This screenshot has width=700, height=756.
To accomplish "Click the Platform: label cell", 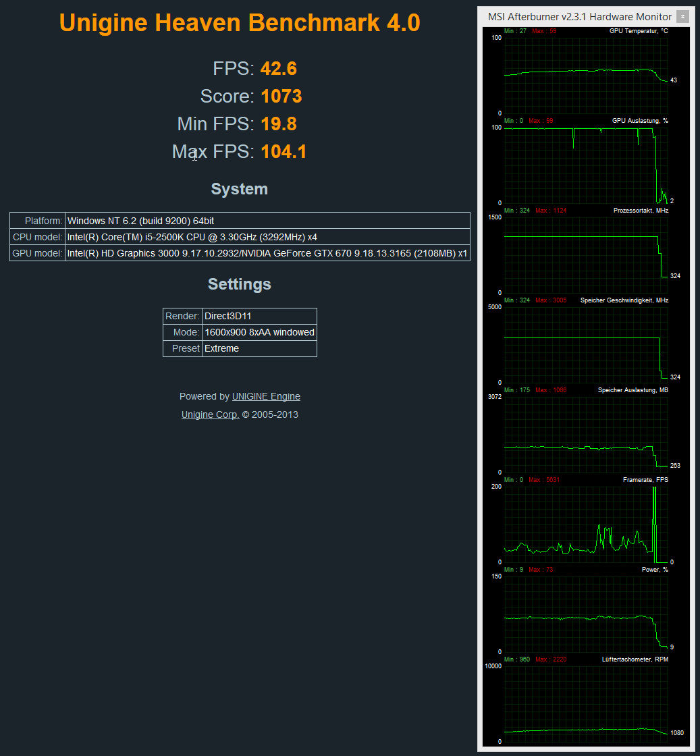I will click(x=38, y=221).
